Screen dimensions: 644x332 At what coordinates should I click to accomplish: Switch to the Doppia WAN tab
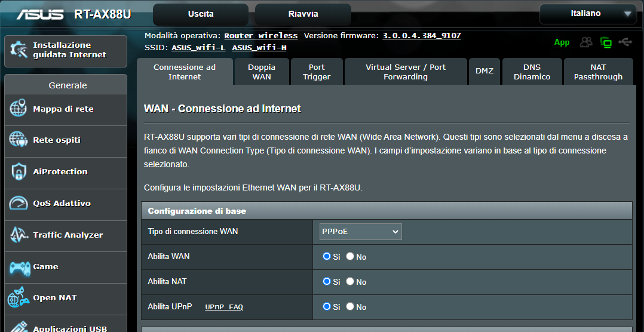(262, 72)
